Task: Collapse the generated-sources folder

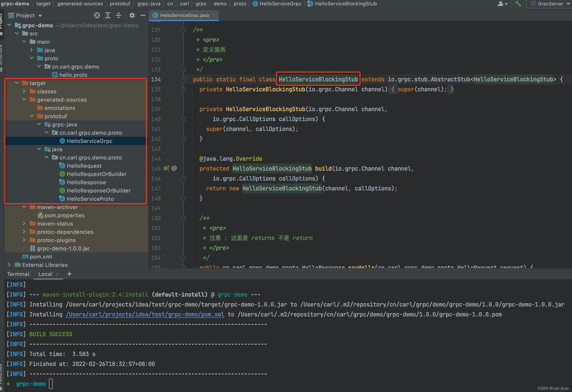Action: tap(24, 100)
